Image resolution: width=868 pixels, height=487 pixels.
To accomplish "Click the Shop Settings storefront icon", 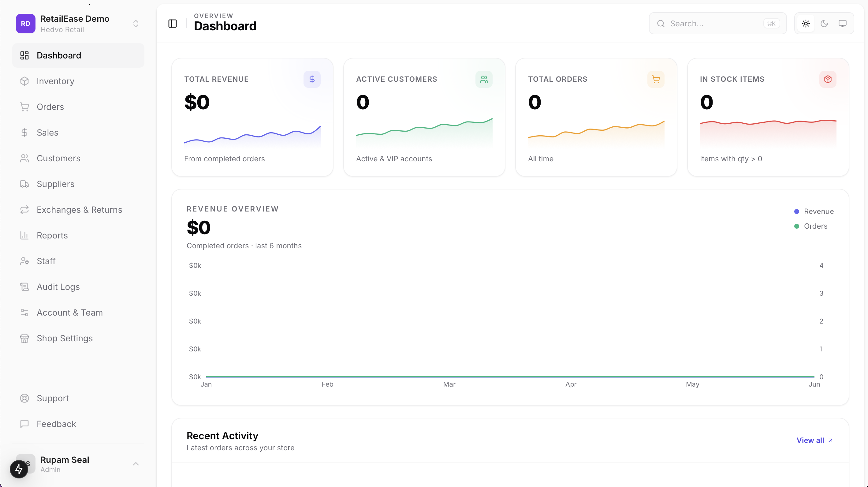I will 24,338.
